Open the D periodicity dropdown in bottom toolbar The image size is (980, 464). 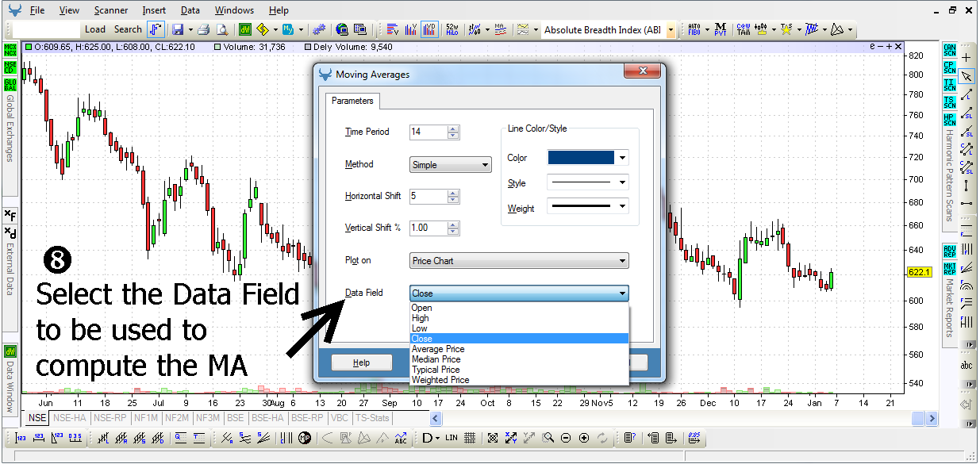431,438
